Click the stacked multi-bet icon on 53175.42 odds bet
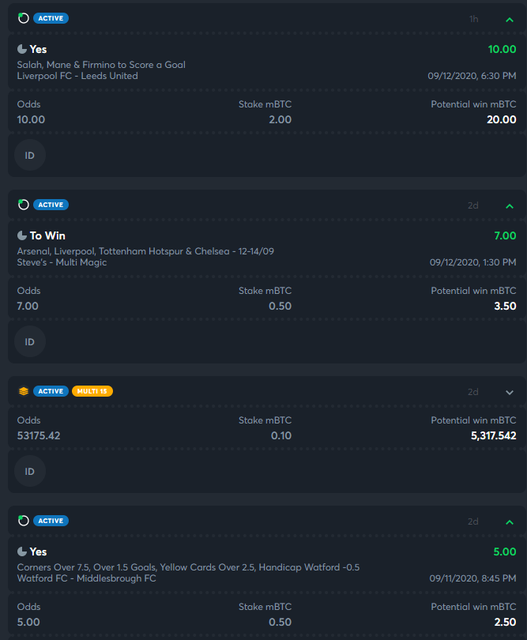527x640 pixels. pyautogui.click(x=24, y=391)
